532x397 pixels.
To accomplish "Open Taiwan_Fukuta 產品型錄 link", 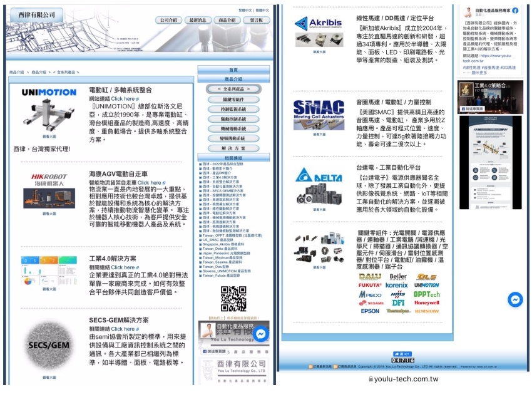I will point(221,276).
